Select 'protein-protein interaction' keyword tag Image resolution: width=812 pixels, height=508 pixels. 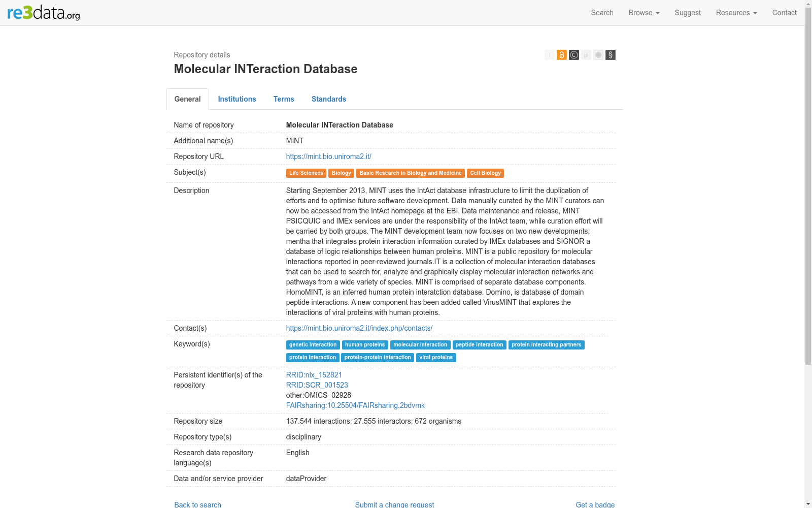pyautogui.click(x=378, y=358)
